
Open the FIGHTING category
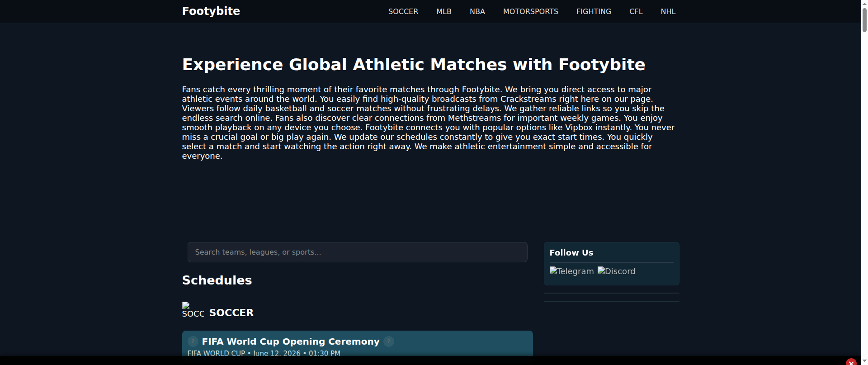point(594,12)
